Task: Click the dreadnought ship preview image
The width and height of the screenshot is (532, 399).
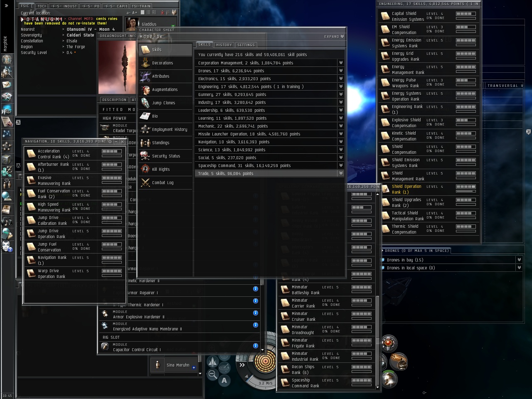Action: point(118,66)
